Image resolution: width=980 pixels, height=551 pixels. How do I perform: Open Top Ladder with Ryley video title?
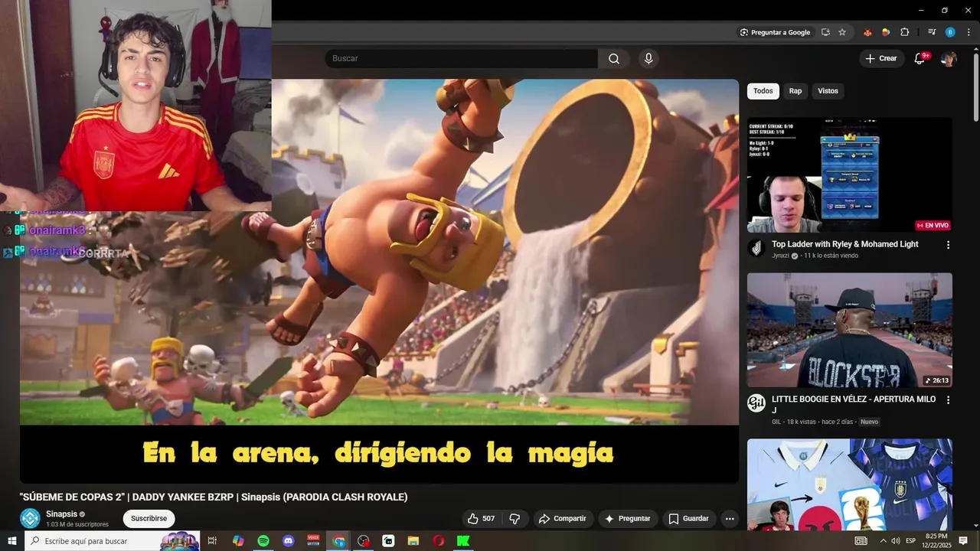pos(845,244)
